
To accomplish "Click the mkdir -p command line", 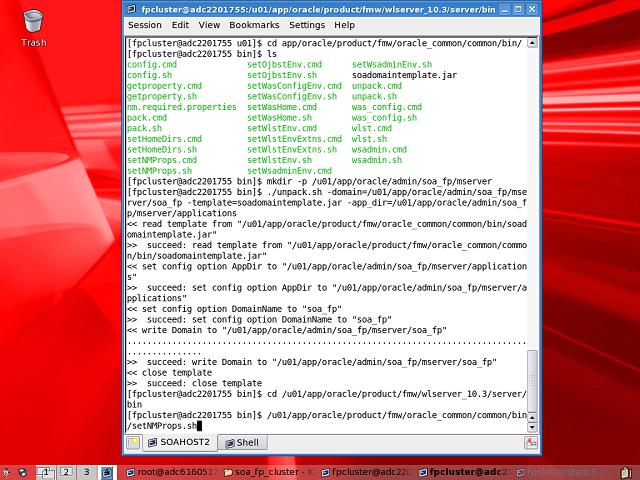I will [x=309, y=181].
